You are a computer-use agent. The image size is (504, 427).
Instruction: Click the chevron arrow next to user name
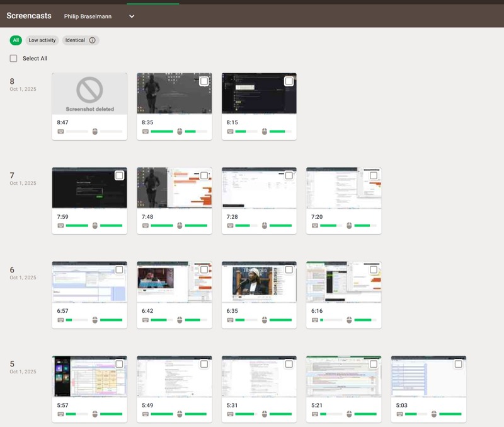pos(132,16)
